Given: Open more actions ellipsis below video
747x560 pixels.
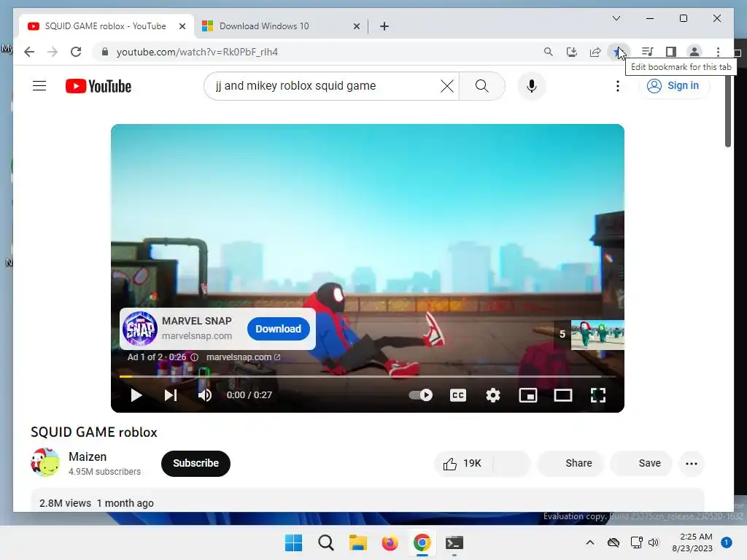Looking at the screenshot, I should (692, 463).
